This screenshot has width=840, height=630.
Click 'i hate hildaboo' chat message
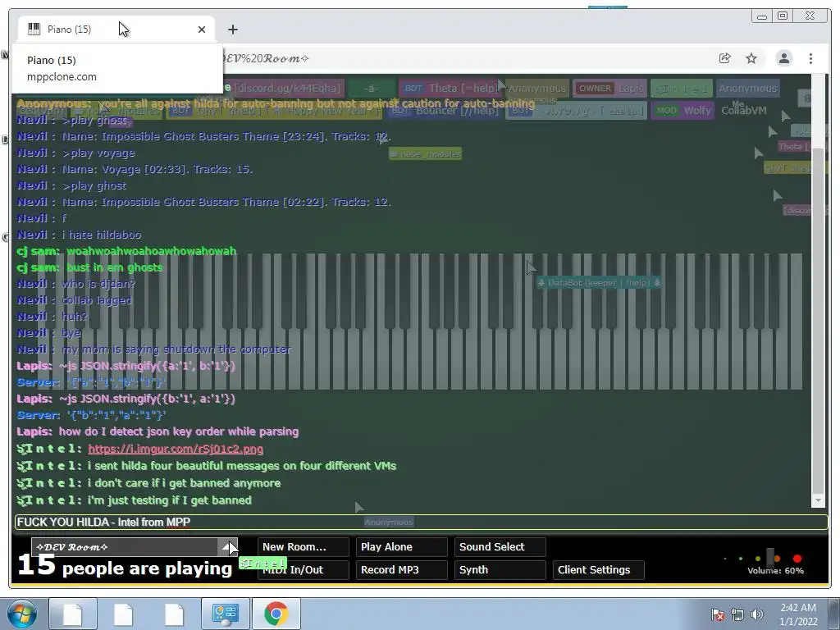pos(102,235)
